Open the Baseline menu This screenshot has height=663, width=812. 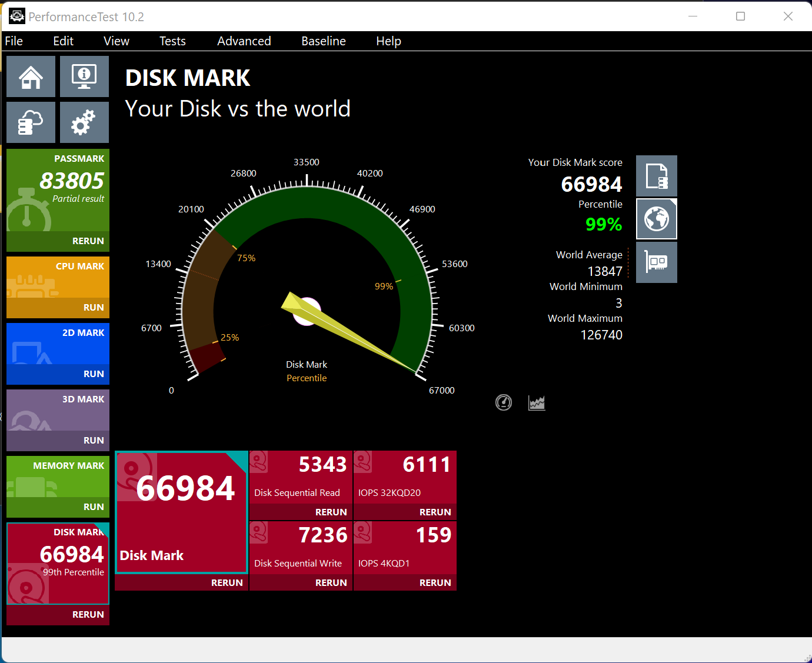[x=323, y=41]
